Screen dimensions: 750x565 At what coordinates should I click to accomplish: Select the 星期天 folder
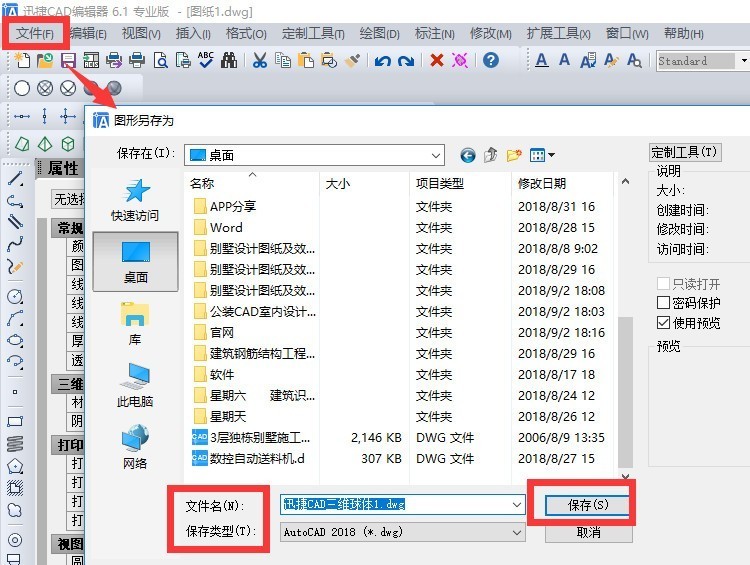pyautogui.click(x=228, y=417)
